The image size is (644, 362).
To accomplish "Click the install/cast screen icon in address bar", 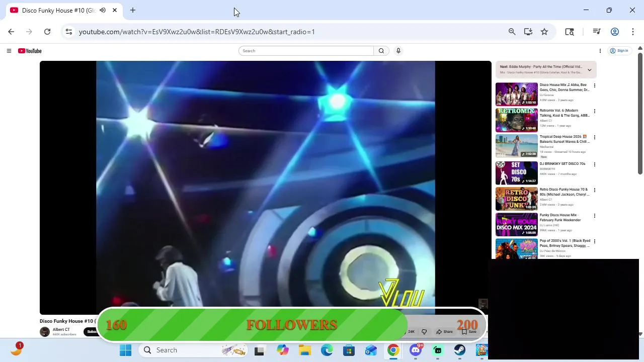I will click(528, 32).
